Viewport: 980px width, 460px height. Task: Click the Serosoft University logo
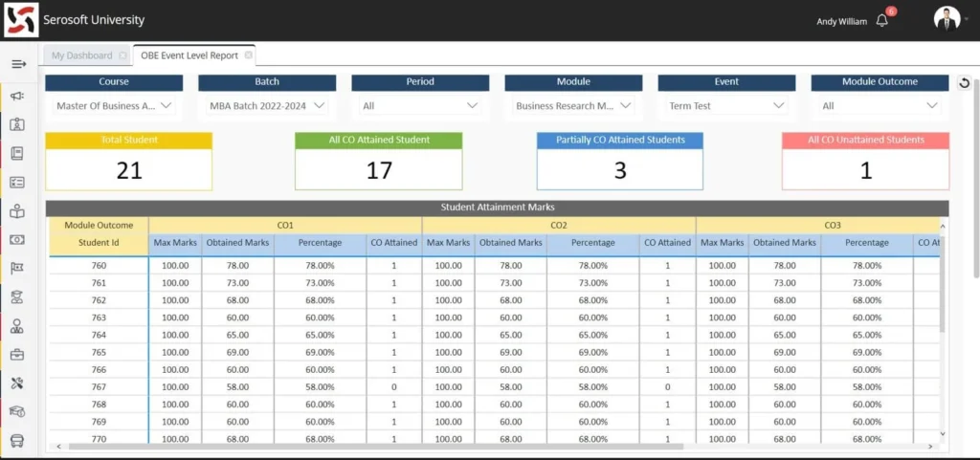[19, 20]
